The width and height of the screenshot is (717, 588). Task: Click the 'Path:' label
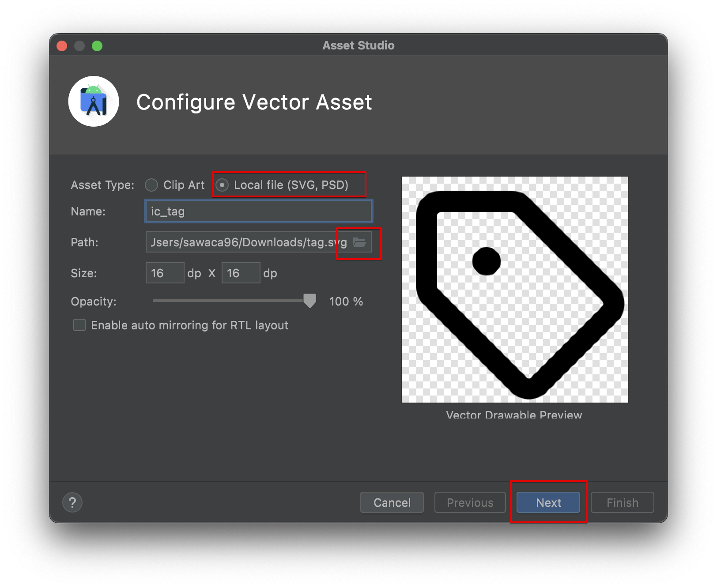pyautogui.click(x=84, y=242)
